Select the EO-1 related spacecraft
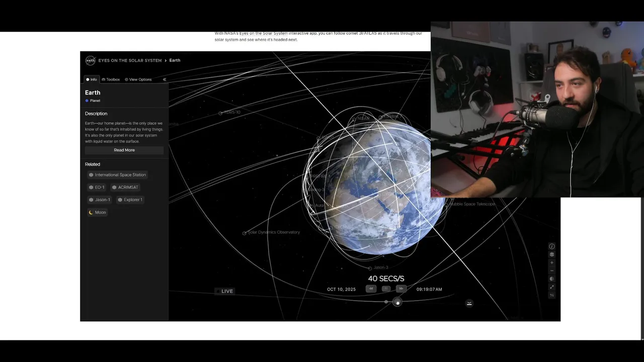This screenshot has width=644, height=362. coord(97,187)
